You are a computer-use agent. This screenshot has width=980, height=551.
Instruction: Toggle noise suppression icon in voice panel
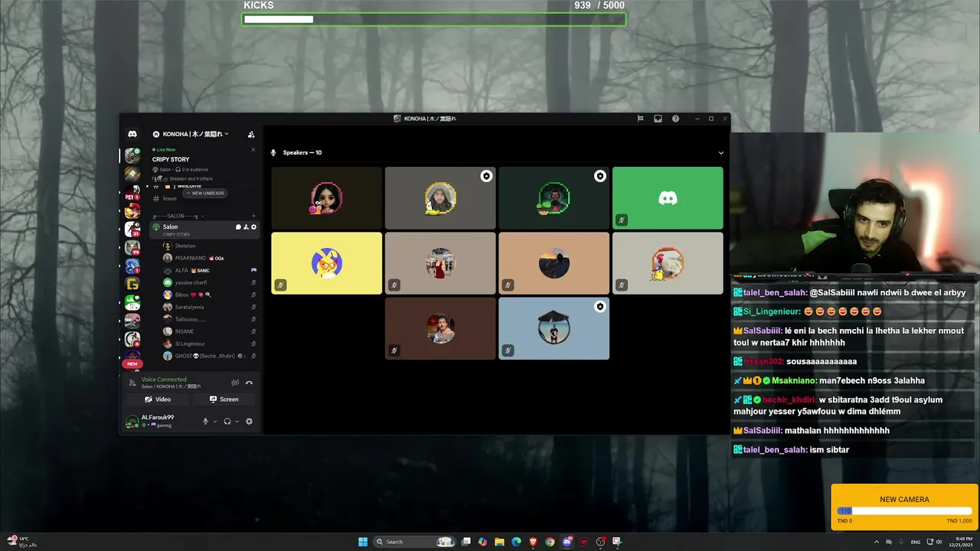[x=235, y=383]
